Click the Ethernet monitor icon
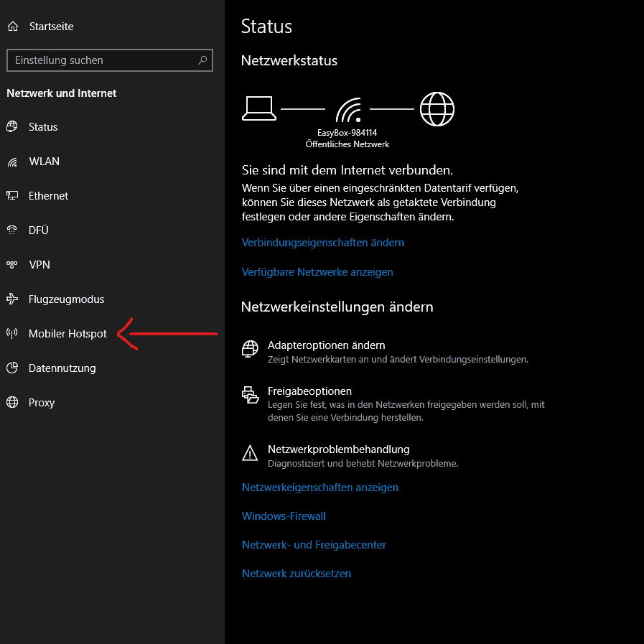 pos(12,196)
